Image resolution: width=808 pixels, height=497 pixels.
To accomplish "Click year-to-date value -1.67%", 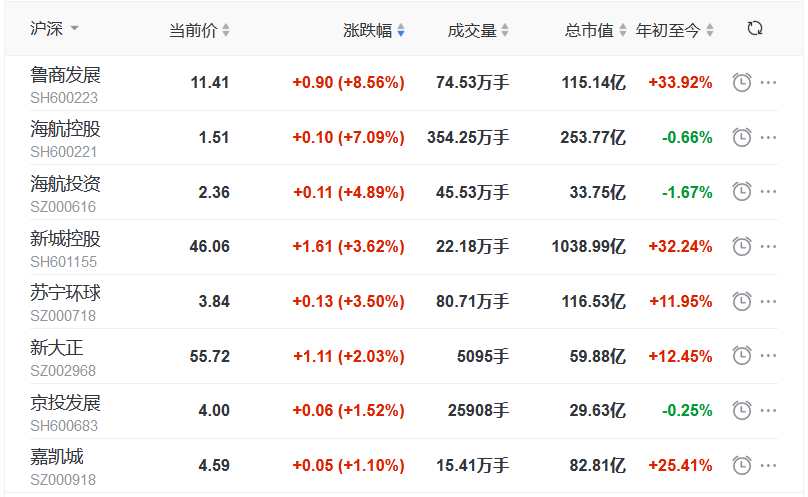I will (x=687, y=192).
